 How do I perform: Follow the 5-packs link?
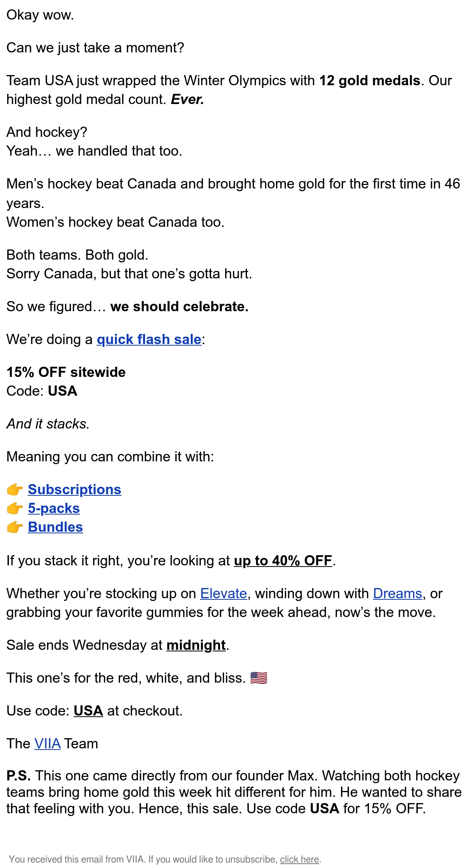click(54, 508)
